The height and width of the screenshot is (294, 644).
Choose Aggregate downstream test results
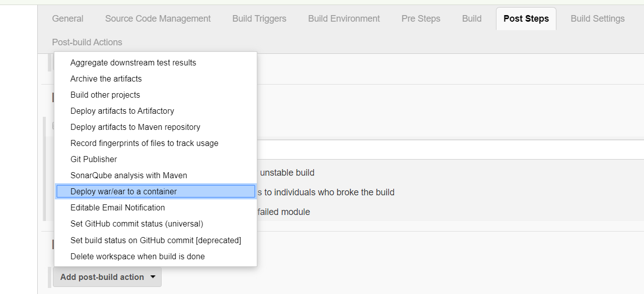[133, 63]
